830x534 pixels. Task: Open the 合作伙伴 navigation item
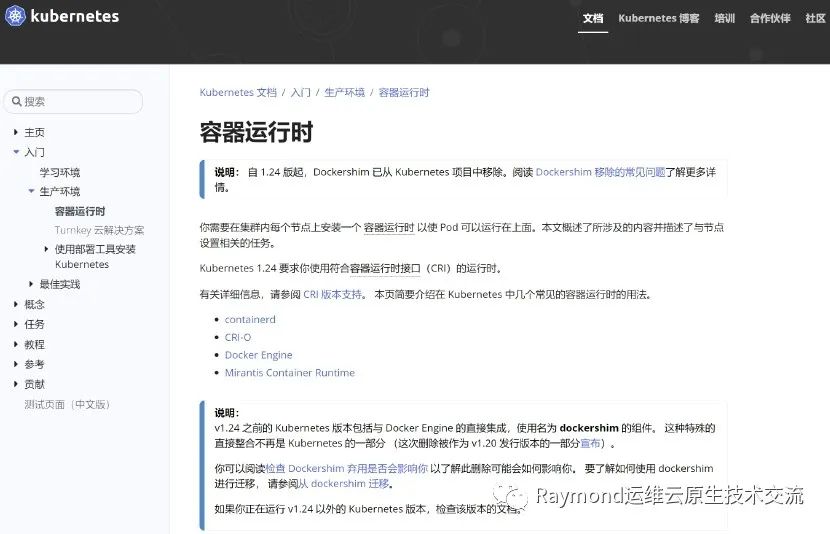pos(770,19)
